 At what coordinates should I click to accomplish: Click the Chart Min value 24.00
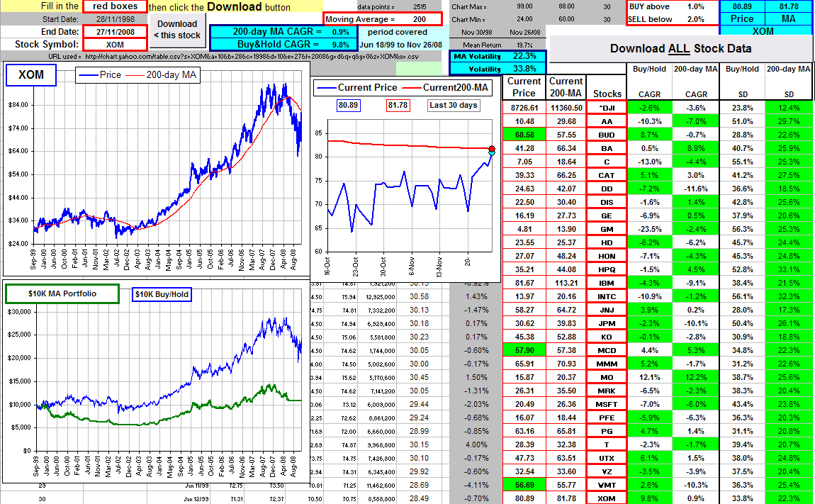pos(524,19)
